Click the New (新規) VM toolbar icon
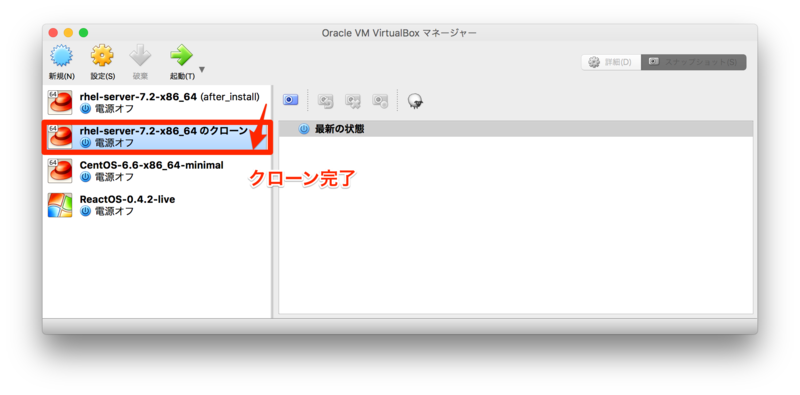The image size is (800, 395). (x=61, y=56)
